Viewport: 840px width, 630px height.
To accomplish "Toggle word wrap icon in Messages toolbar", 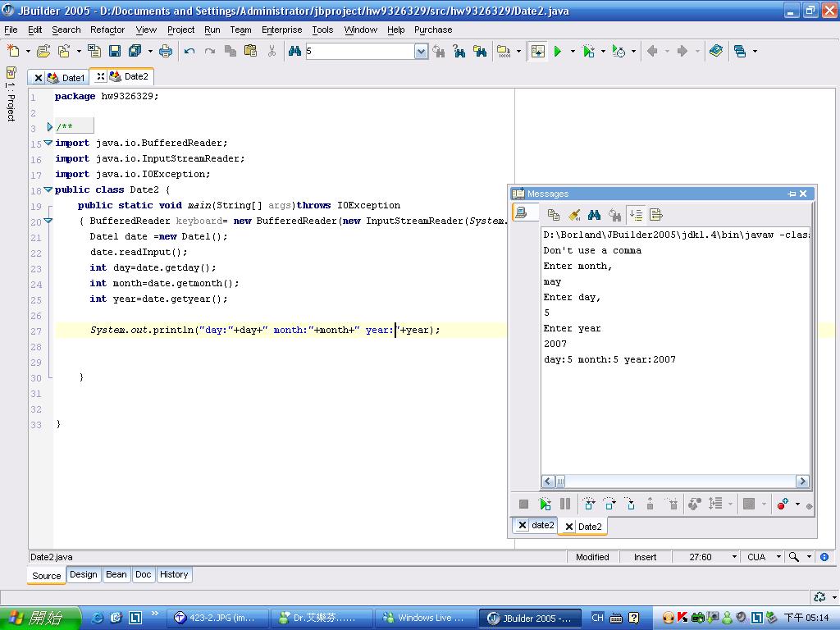I will click(655, 215).
